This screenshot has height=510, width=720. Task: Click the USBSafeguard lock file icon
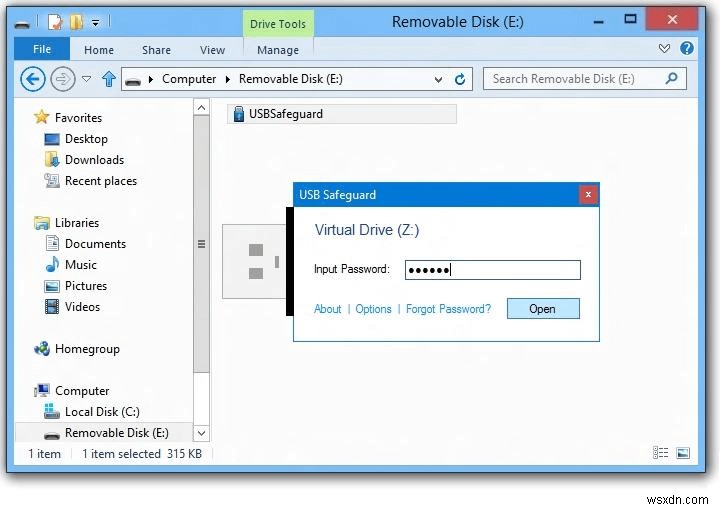coord(239,113)
